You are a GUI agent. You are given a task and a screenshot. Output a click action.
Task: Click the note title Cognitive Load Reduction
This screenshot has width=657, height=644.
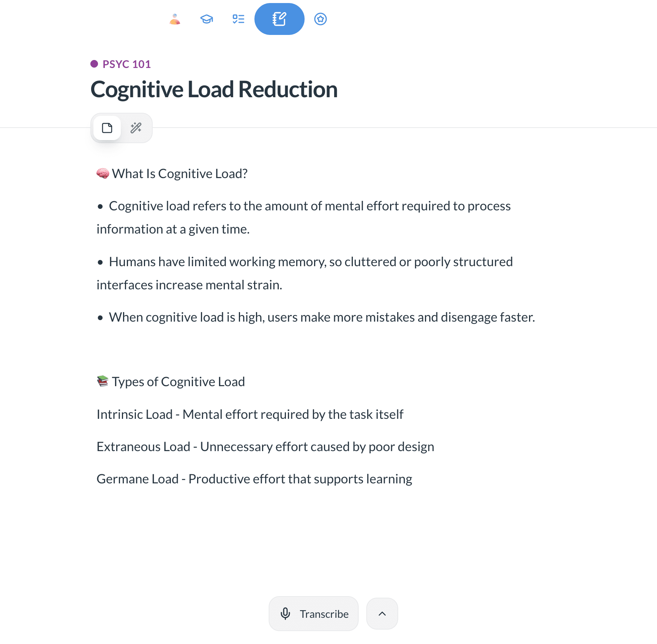click(x=214, y=90)
